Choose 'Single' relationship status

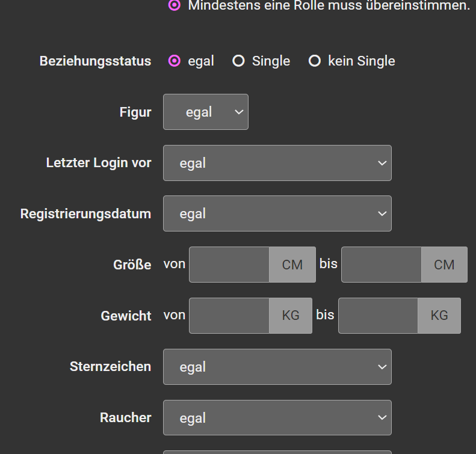tap(239, 61)
